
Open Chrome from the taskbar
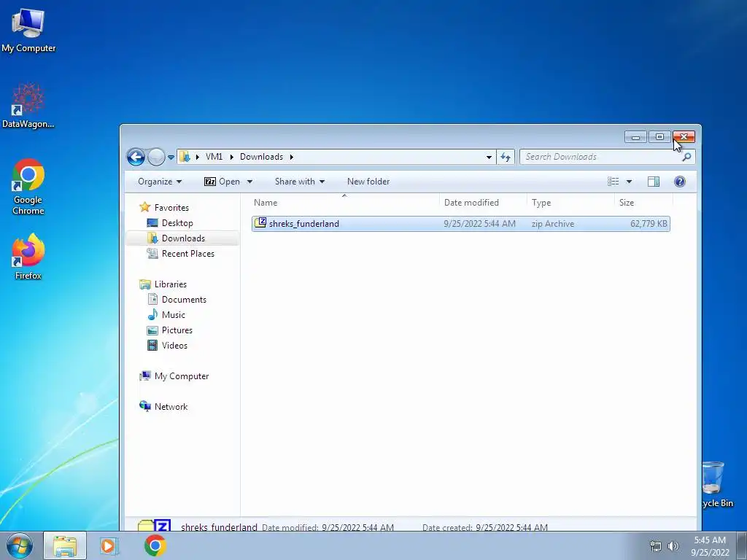pyautogui.click(x=155, y=545)
